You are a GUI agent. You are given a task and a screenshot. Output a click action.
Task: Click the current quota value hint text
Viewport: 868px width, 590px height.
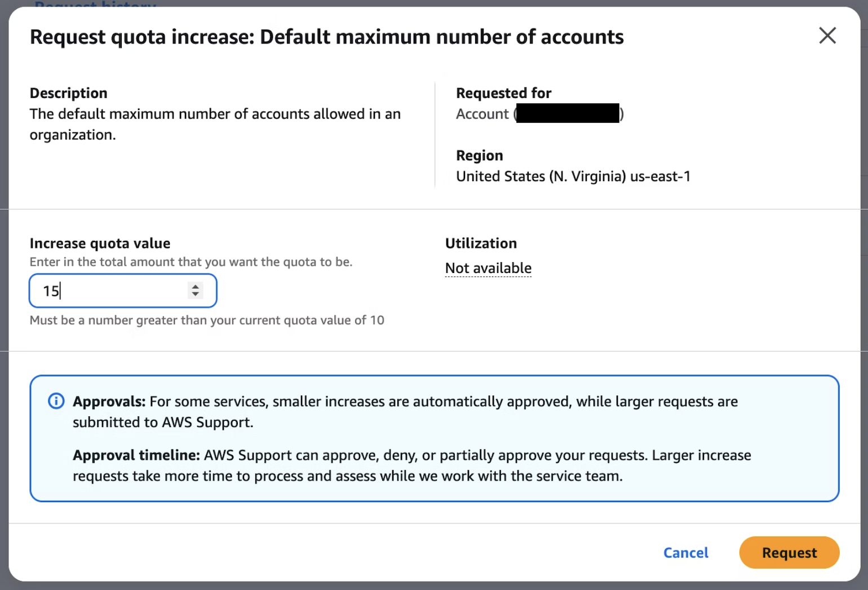207,320
